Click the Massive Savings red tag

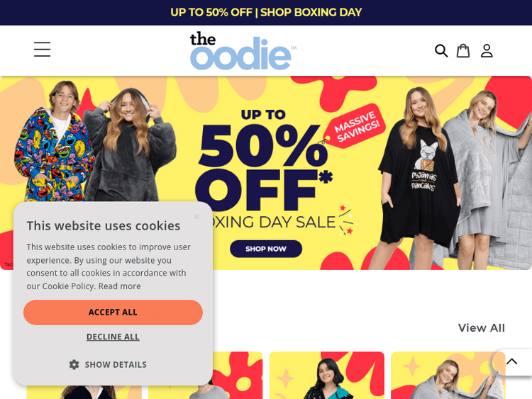pos(355,125)
